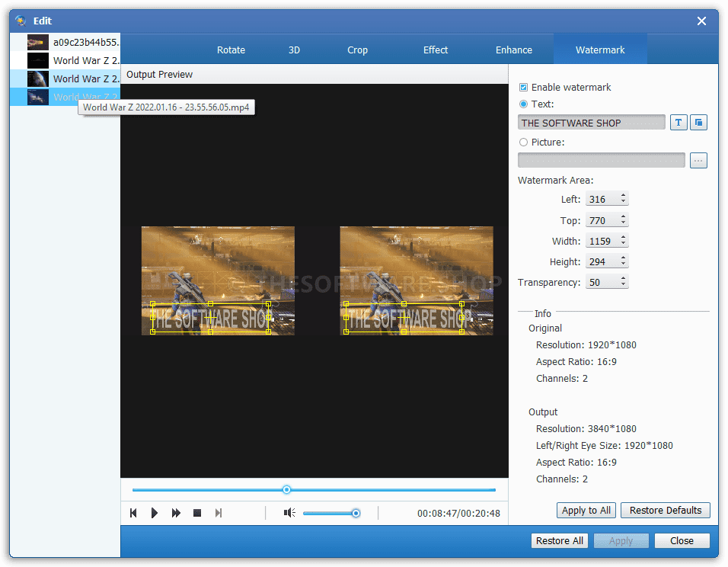Decrease the Width value with down arrow

(623, 244)
